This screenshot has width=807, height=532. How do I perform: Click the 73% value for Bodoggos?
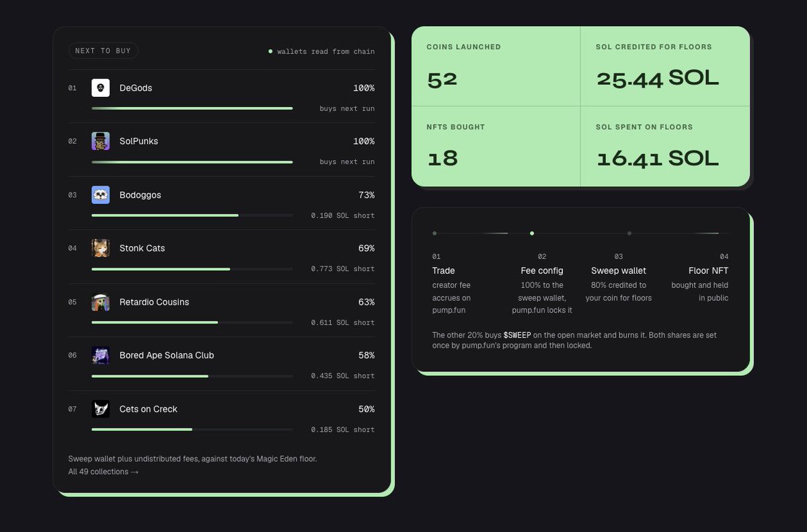[367, 195]
